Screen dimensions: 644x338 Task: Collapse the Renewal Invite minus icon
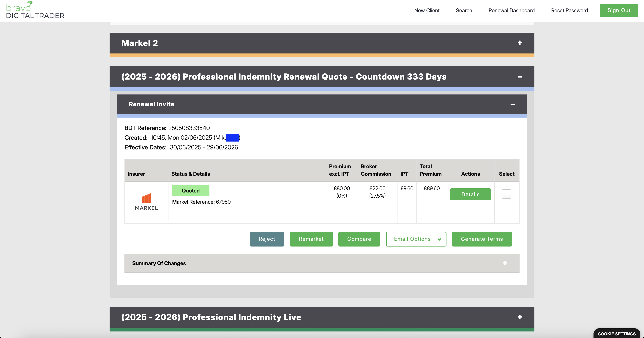(x=512, y=104)
